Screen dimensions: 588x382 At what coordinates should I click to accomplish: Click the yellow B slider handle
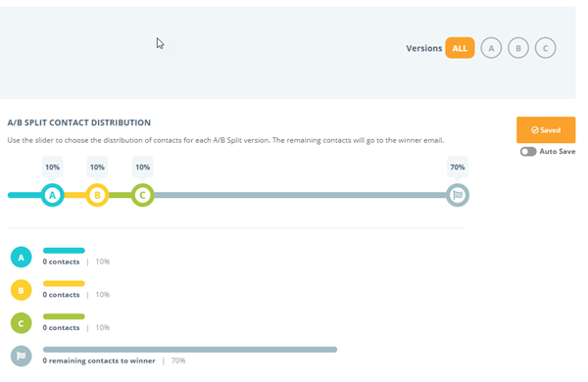(x=97, y=195)
